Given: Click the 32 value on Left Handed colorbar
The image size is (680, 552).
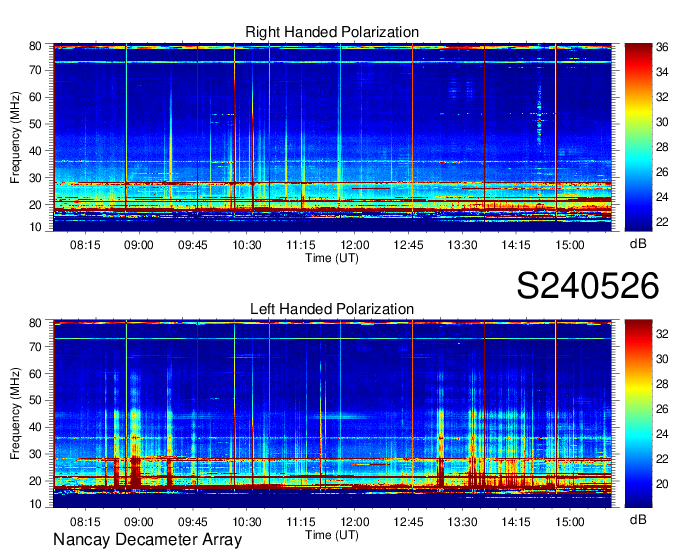Looking at the screenshot, I should click(662, 334).
